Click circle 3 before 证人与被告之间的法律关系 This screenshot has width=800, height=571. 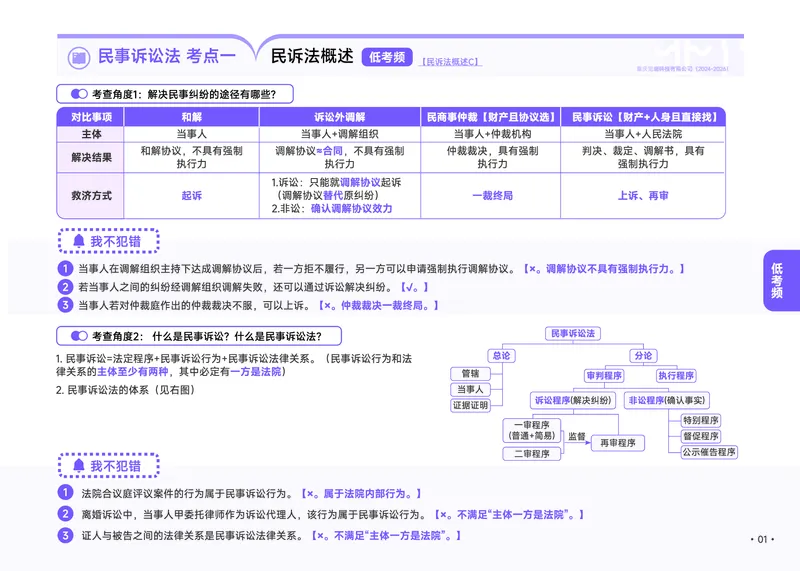65,535
